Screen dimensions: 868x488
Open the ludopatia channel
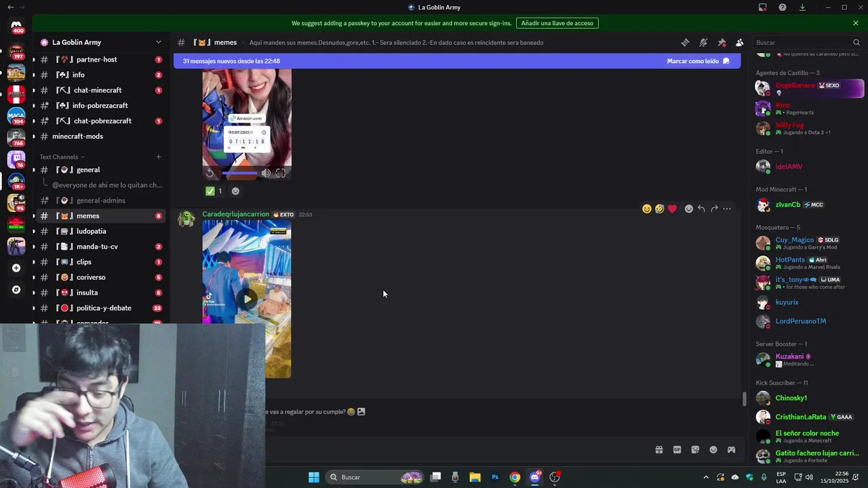[x=100, y=231]
